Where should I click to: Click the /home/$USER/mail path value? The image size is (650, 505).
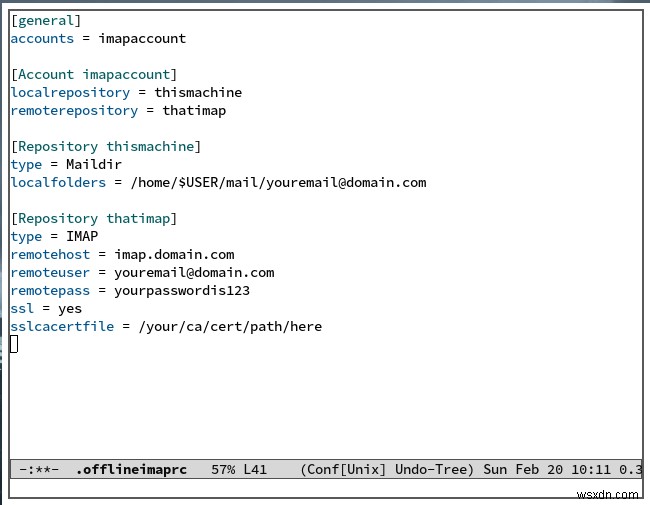279,182
